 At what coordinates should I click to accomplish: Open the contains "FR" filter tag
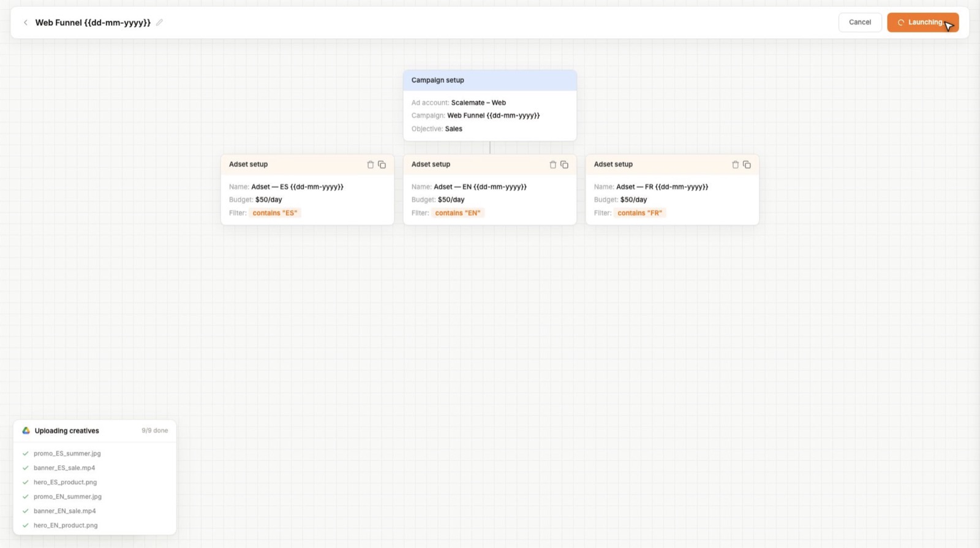639,213
